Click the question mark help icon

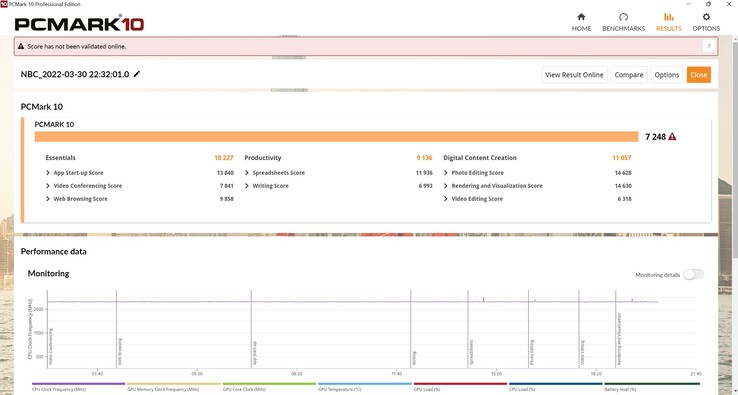point(709,46)
